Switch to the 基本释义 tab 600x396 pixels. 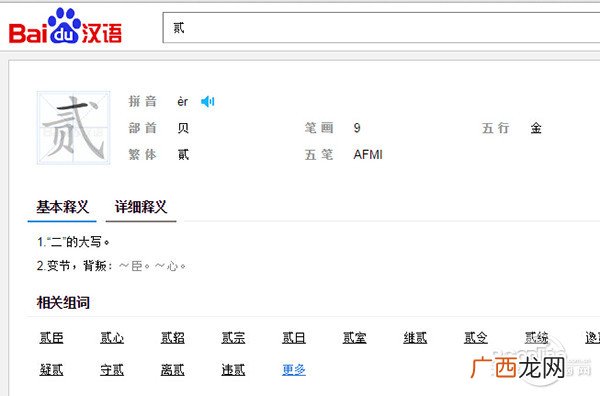(x=62, y=207)
